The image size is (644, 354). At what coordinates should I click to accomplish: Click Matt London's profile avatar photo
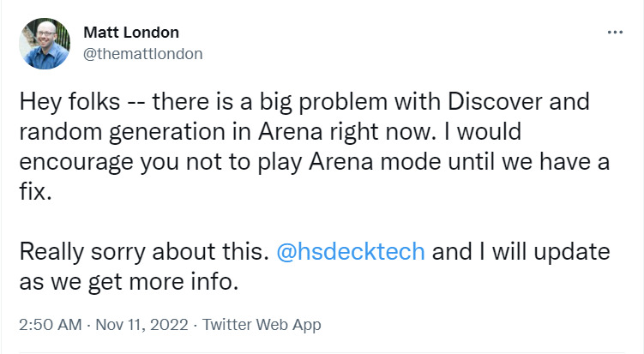point(45,43)
